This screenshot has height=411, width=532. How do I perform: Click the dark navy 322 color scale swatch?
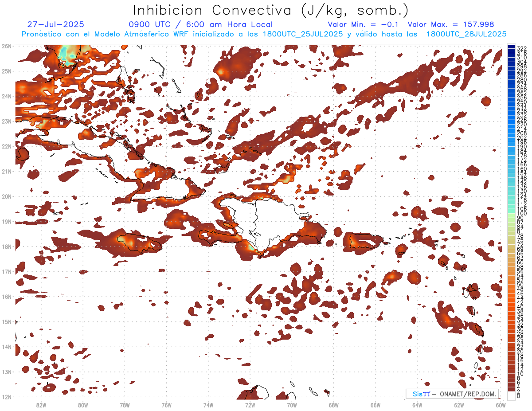tap(512, 47)
